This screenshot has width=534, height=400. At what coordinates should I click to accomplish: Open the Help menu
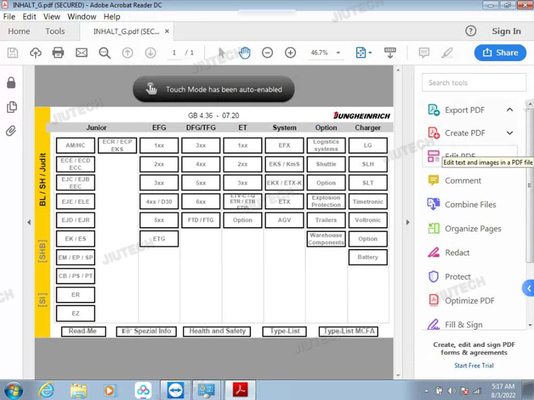click(x=112, y=17)
